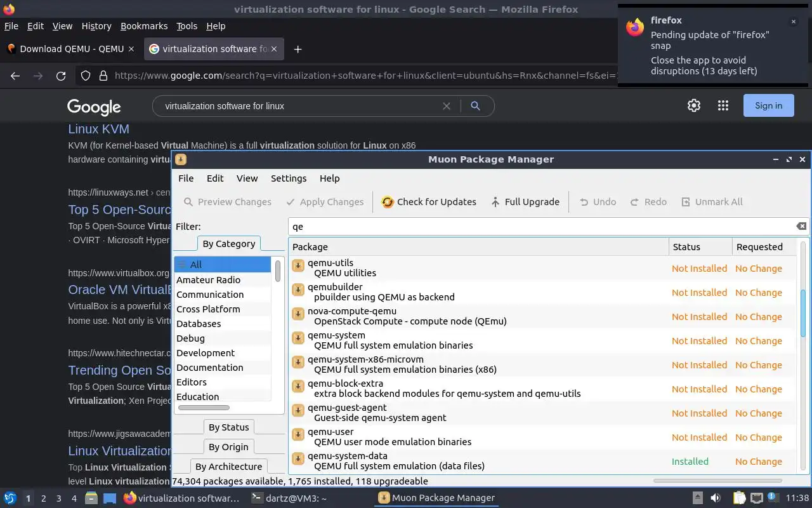The width and height of the screenshot is (812, 508).
Task: Click the Unmark All toolbar icon
Action: (686, 202)
